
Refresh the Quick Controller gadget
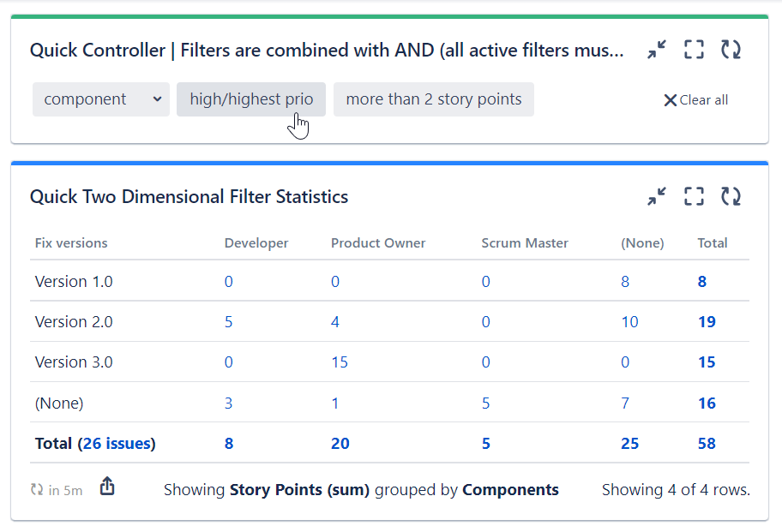(x=731, y=50)
